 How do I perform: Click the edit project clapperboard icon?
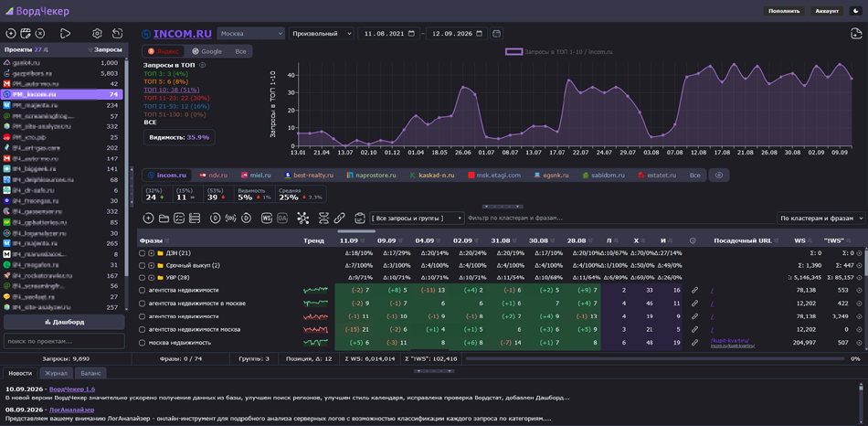(x=25, y=33)
